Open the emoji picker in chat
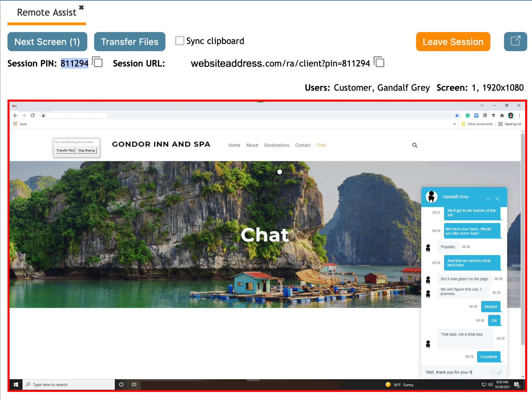The image size is (532, 400). 493,372
